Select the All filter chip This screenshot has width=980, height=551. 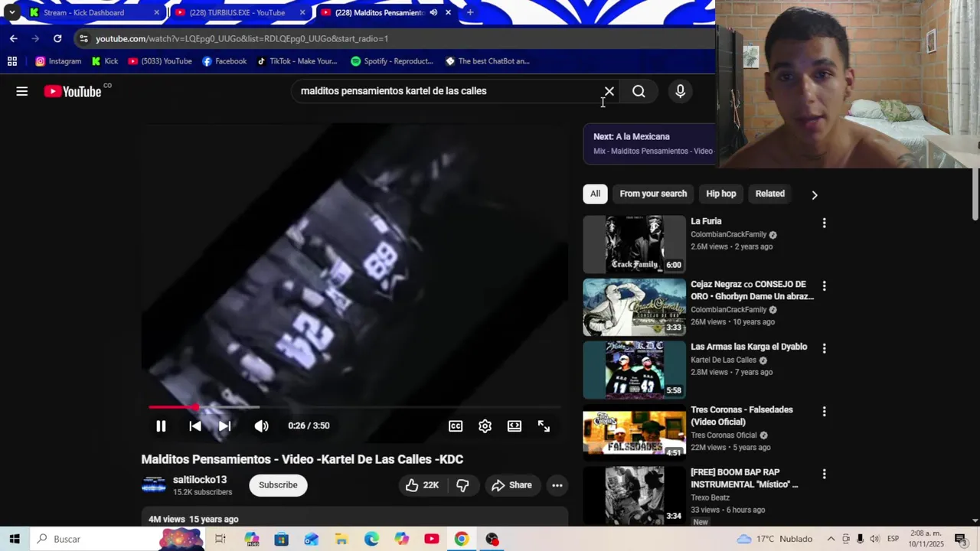point(595,194)
